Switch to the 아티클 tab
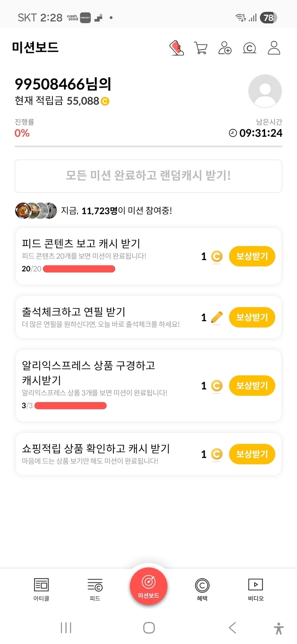 click(x=41, y=589)
